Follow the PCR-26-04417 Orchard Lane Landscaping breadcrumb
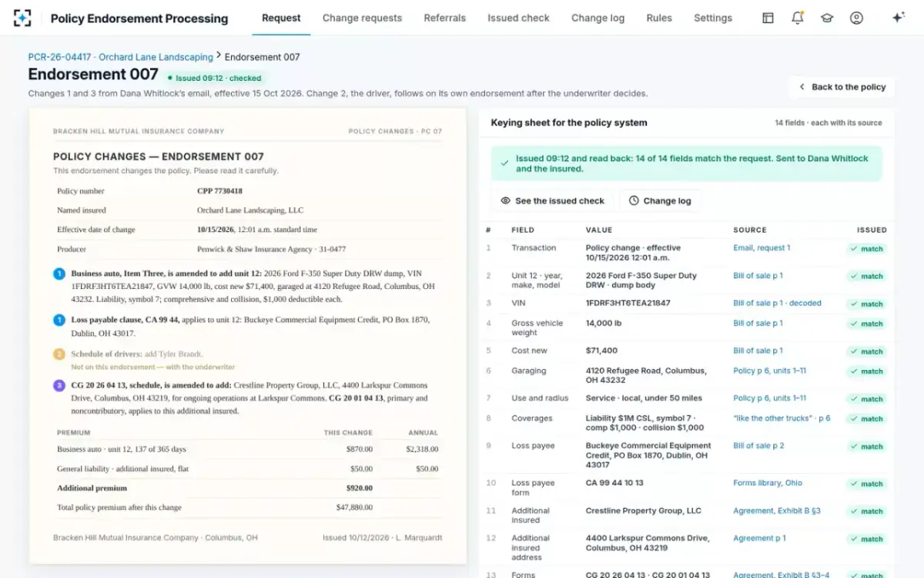Image resolution: width=924 pixels, height=578 pixels. [x=121, y=57]
